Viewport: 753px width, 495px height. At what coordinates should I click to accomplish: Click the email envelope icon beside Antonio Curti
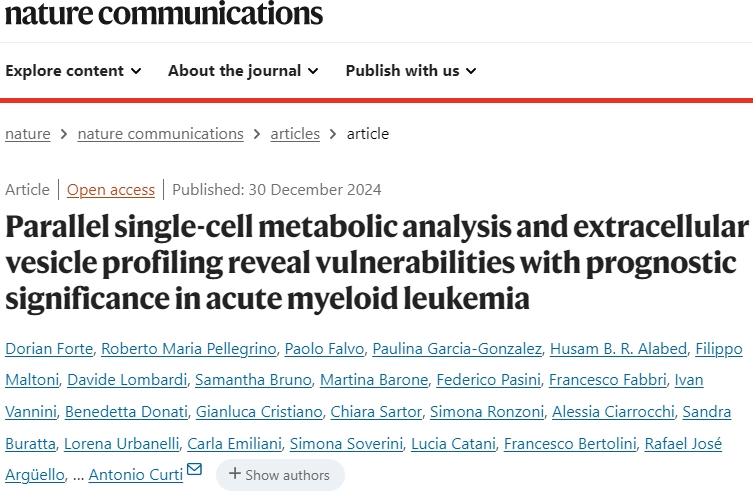click(194, 470)
